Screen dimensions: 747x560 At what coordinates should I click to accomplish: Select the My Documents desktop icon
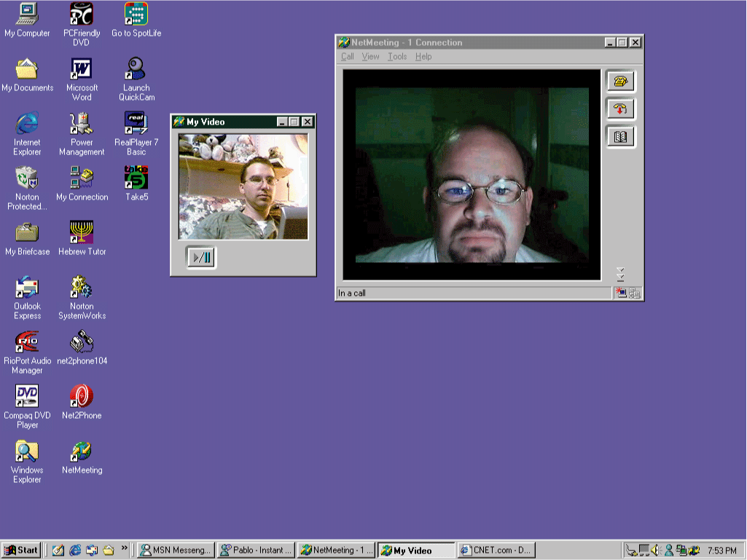click(x=27, y=74)
